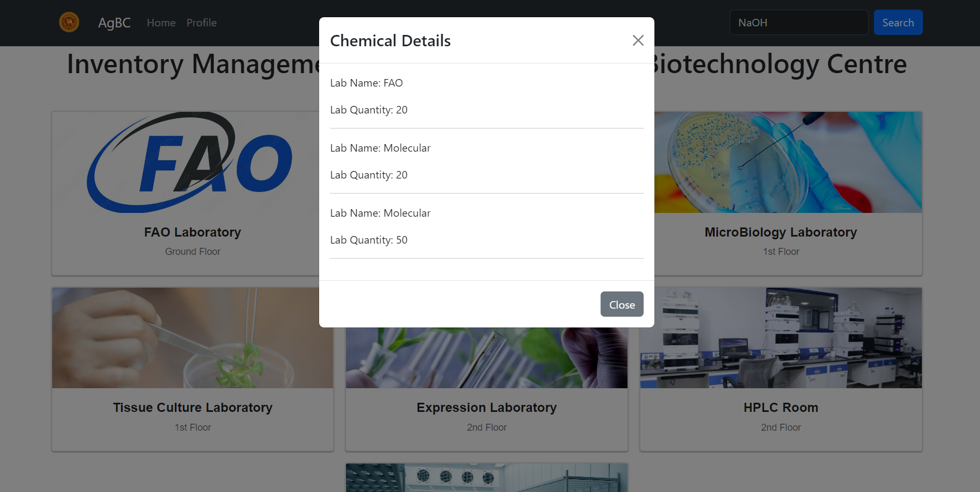The width and height of the screenshot is (980, 492).
Task: Click the Ground Floor label under FAO Laboratory
Action: [x=192, y=251]
